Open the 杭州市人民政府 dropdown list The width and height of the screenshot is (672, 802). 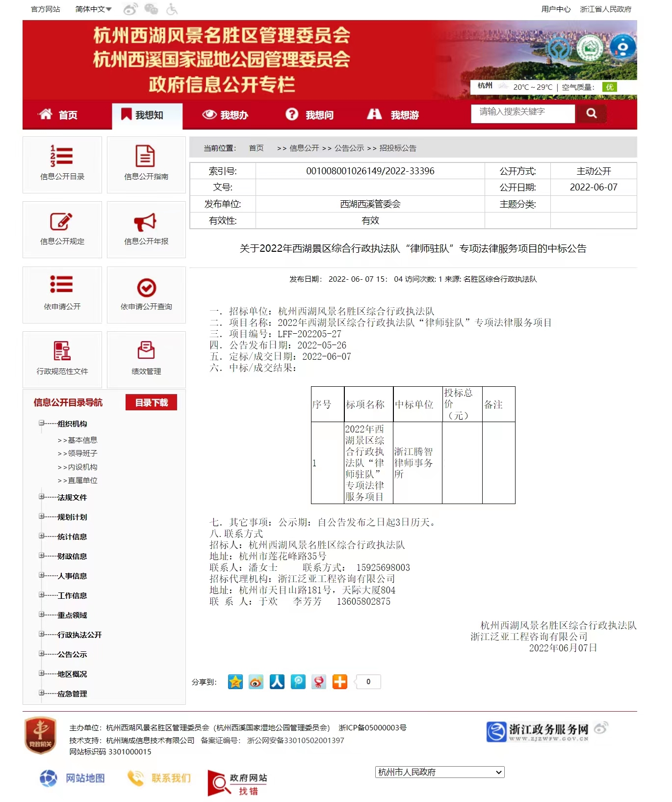point(439,772)
